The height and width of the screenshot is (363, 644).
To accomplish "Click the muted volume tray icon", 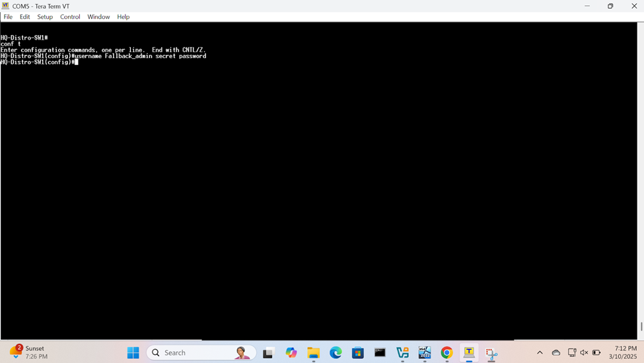I will 584,352.
